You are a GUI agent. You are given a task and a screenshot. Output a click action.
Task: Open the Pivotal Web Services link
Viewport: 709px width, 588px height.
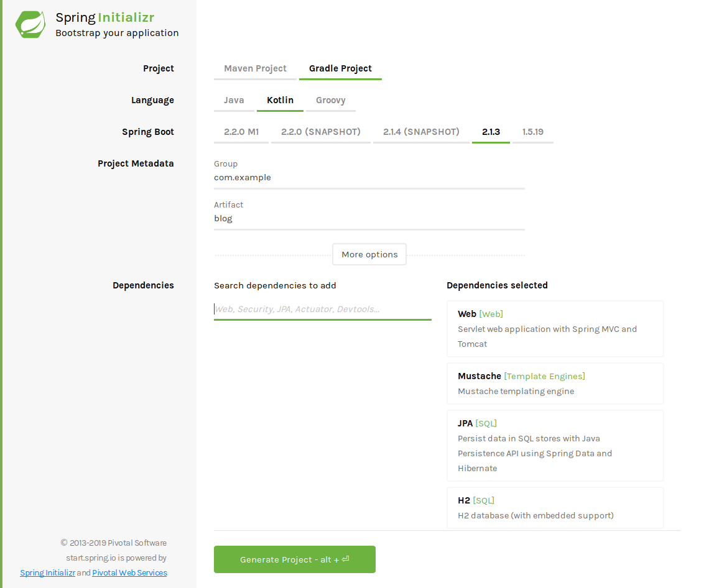tap(129, 572)
